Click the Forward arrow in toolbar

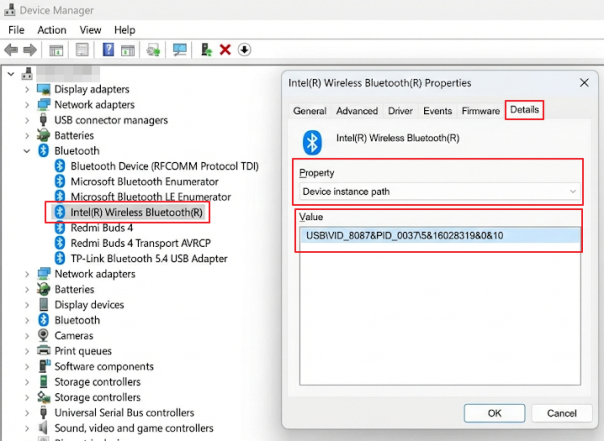[32, 49]
